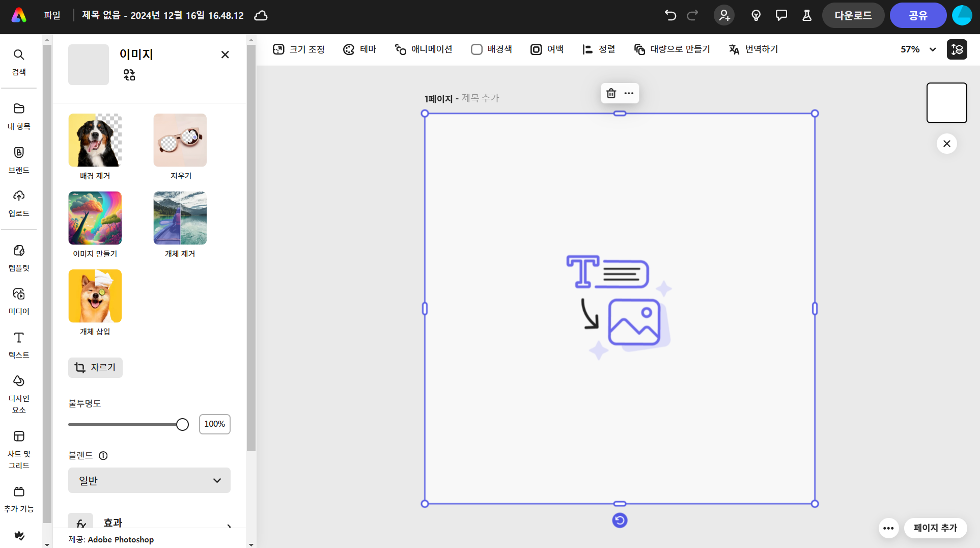Open the comments speech bubble icon
980x548 pixels.
(x=781, y=16)
